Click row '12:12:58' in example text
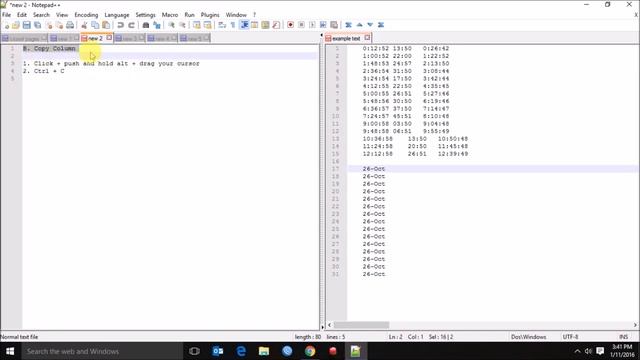The width and height of the screenshot is (640, 360). pyautogui.click(x=415, y=154)
